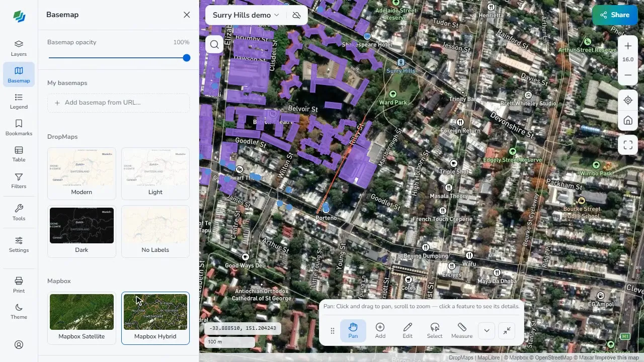Adjust the Basemap opacity slider handle
This screenshot has width=644, height=362.
[187, 58]
